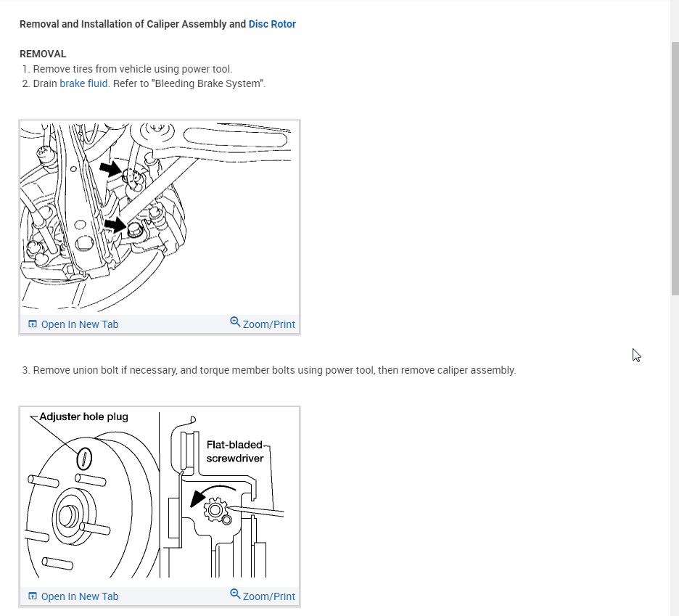This screenshot has height=616, width=679.
Task: Click the lower black arrow in caliper diagram
Action: point(115,225)
